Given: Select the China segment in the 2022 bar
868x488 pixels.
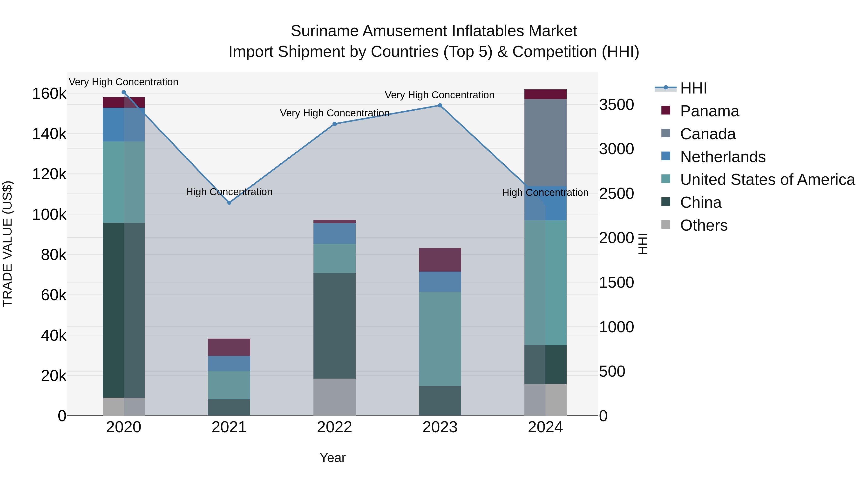Looking at the screenshot, I should (x=335, y=326).
